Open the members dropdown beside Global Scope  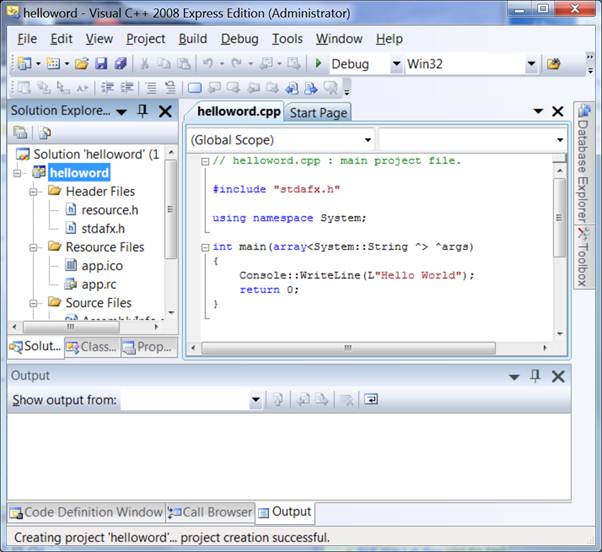(x=560, y=140)
